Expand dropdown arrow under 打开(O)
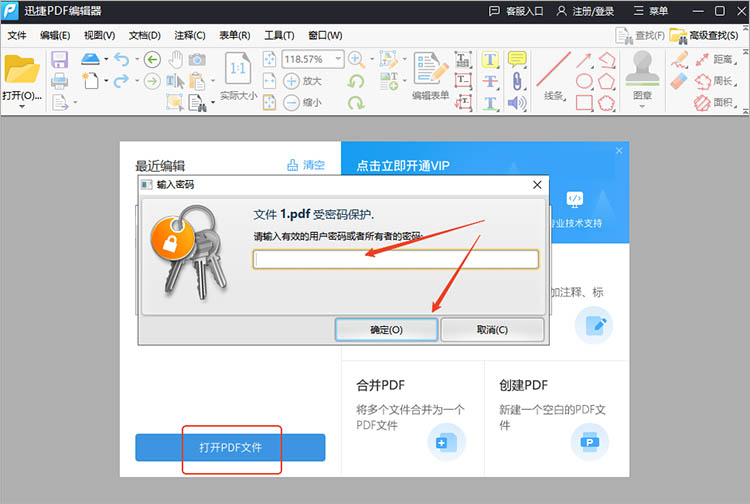Viewport: 750px width, 504px height. point(22,107)
